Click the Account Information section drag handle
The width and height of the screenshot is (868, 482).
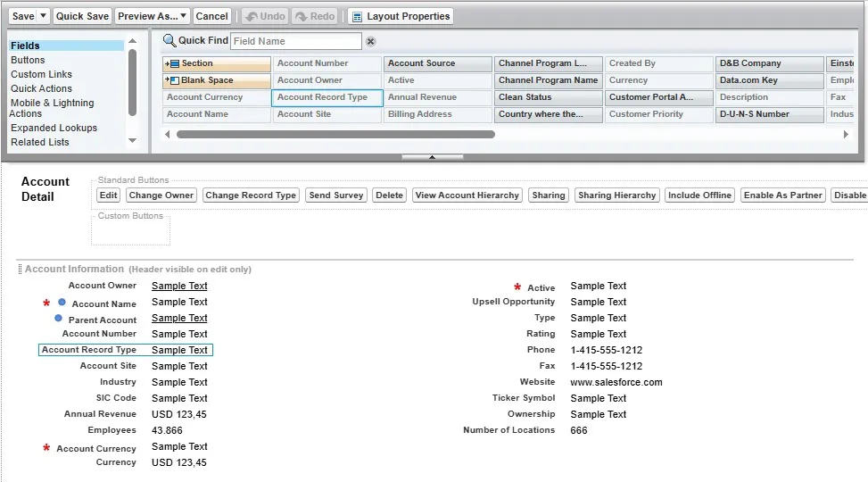[x=20, y=270]
